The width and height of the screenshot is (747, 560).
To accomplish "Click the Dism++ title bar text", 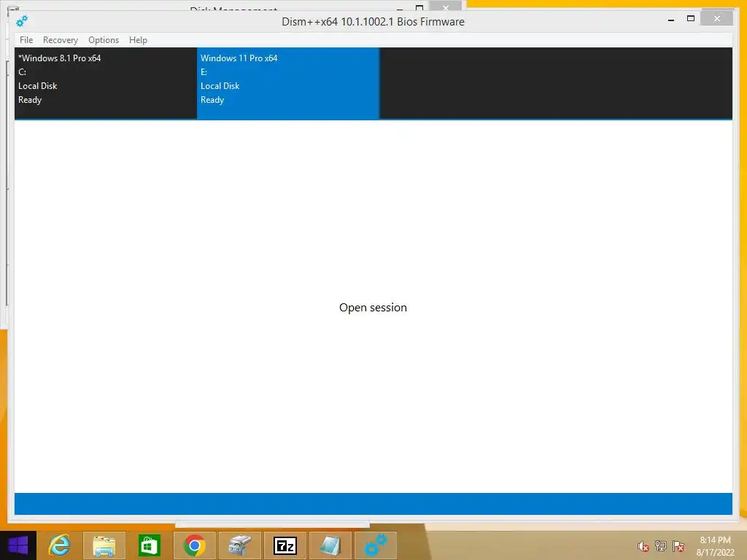I will pyautogui.click(x=373, y=21).
